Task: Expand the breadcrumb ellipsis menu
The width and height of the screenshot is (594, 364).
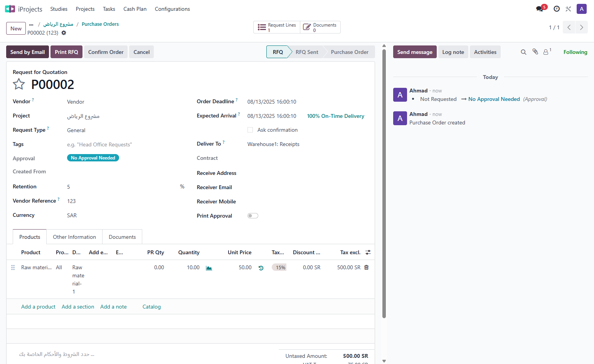Action: click(31, 24)
